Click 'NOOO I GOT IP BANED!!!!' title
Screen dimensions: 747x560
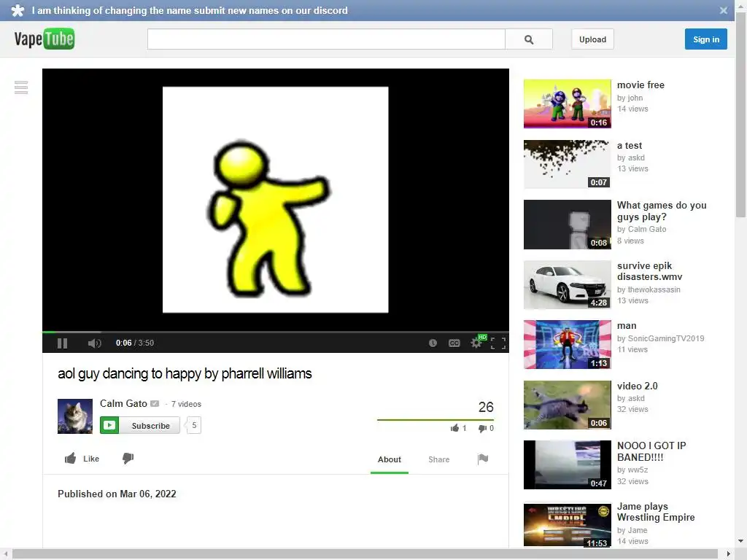tap(651, 451)
